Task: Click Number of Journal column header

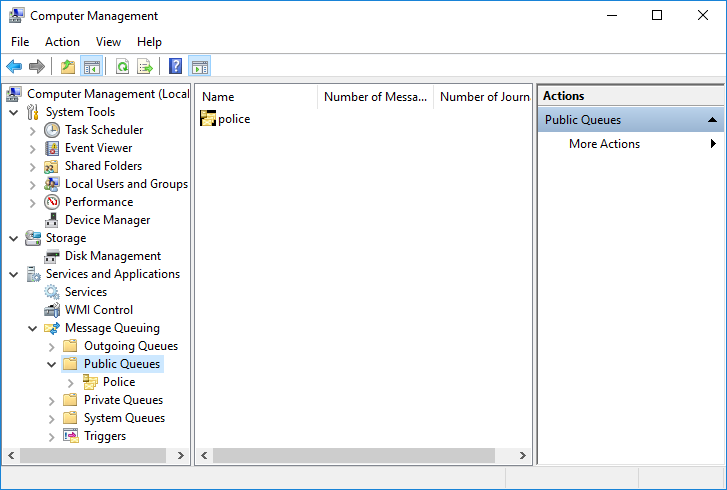Action: pos(483,96)
